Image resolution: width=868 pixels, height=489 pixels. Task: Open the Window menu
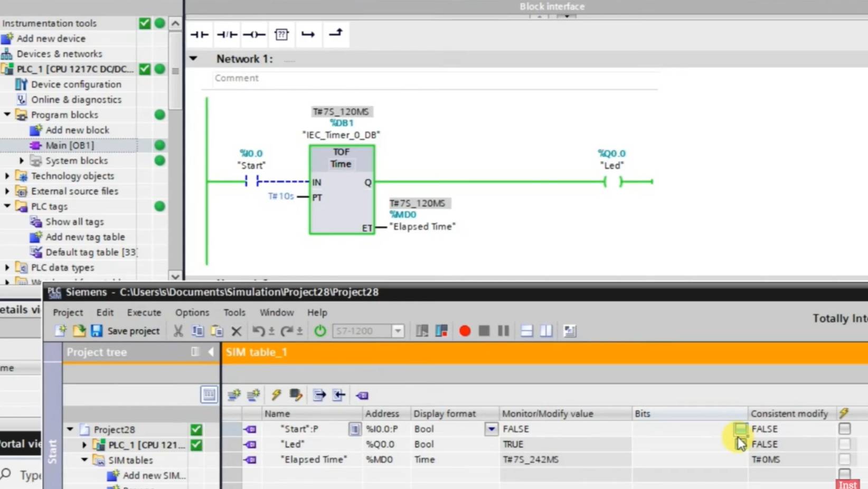(x=277, y=313)
